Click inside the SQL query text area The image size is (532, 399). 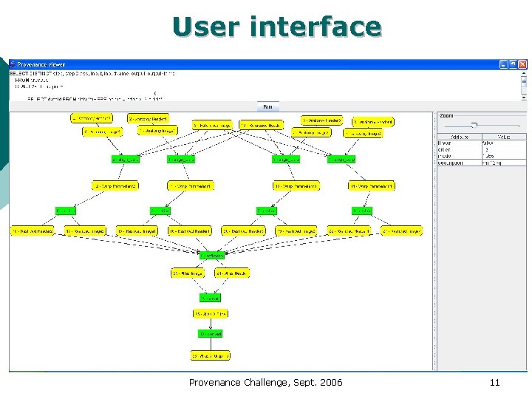pyautogui.click(x=265, y=86)
